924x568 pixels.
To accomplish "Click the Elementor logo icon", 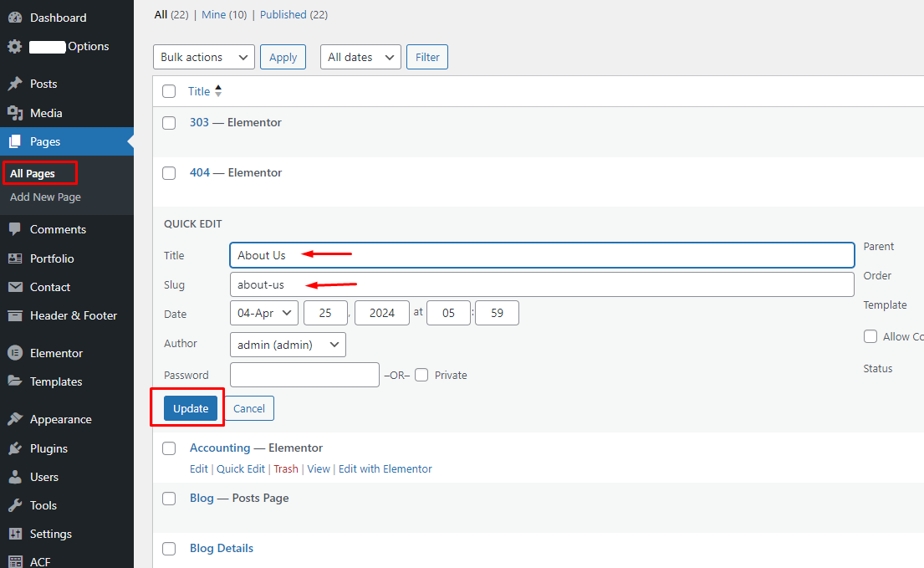I will pyautogui.click(x=15, y=353).
